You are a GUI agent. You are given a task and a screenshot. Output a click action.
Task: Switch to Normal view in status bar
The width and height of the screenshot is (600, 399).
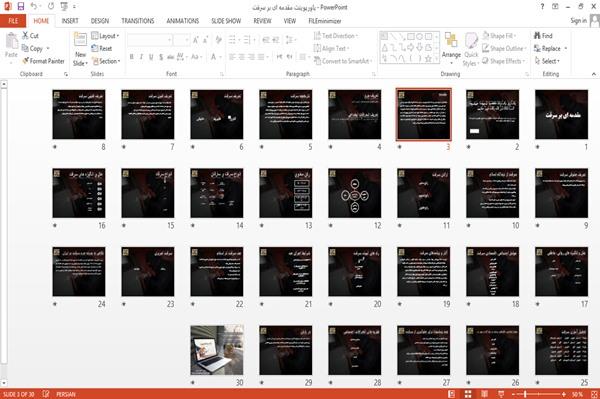pos(452,394)
